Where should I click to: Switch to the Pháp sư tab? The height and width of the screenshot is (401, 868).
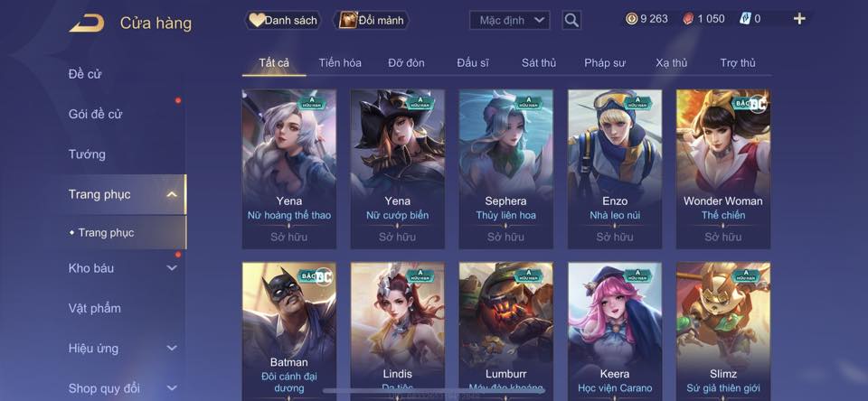(605, 63)
